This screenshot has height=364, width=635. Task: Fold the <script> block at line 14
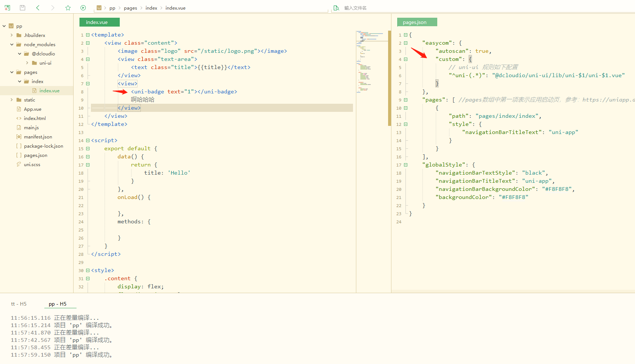click(x=88, y=140)
